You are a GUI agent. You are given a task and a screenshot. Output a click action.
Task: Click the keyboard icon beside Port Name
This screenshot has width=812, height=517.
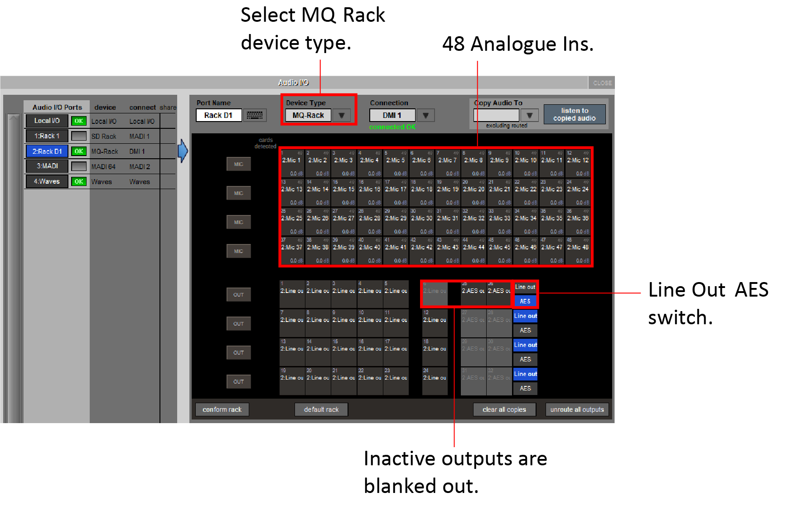254,116
